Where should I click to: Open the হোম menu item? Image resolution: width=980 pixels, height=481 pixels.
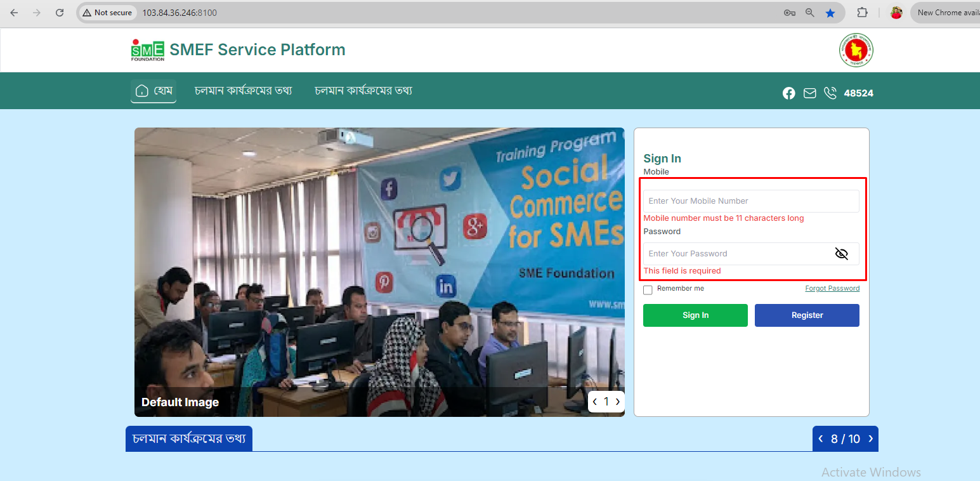pos(154,91)
